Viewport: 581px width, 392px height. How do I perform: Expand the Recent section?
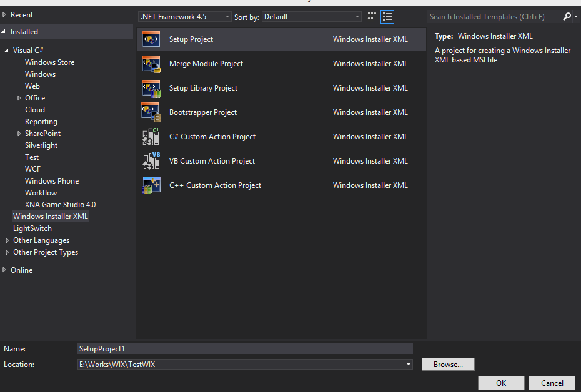[x=4, y=15]
